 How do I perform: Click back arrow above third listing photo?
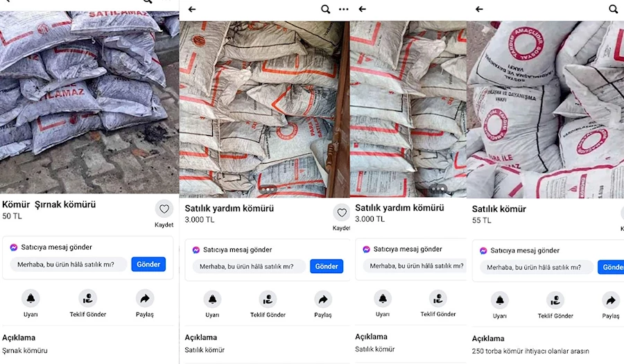[x=362, y=9]
